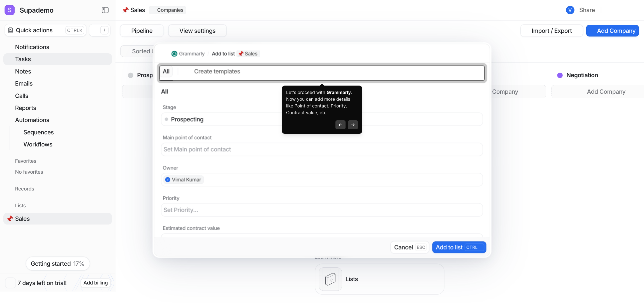The width and height of the screenshot is (644, 303).
Task: Select the All tab in modal
Action: [166, 72]
